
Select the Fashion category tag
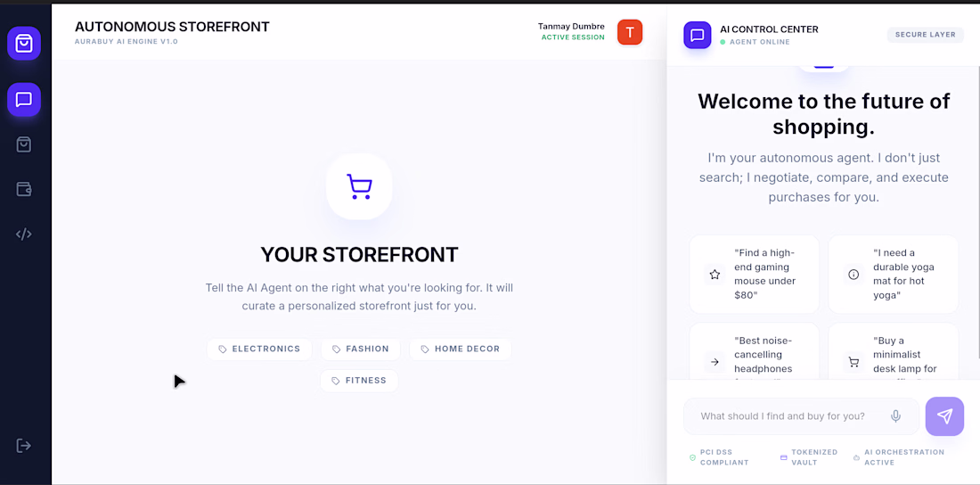tap(360, 349)
